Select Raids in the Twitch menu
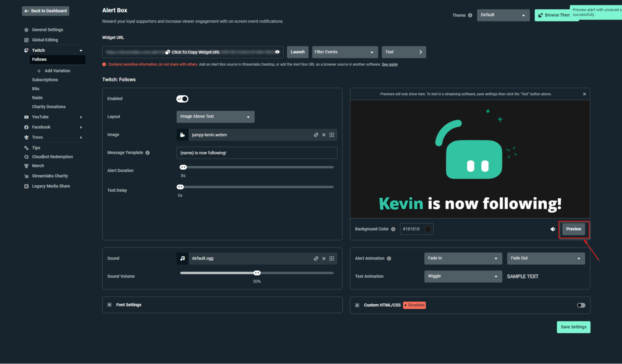Viewport: 622px width, 364px height. (x=37, y=98)
